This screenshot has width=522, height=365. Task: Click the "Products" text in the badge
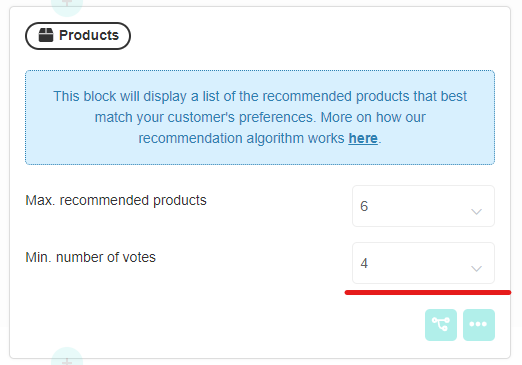[89, 35]
